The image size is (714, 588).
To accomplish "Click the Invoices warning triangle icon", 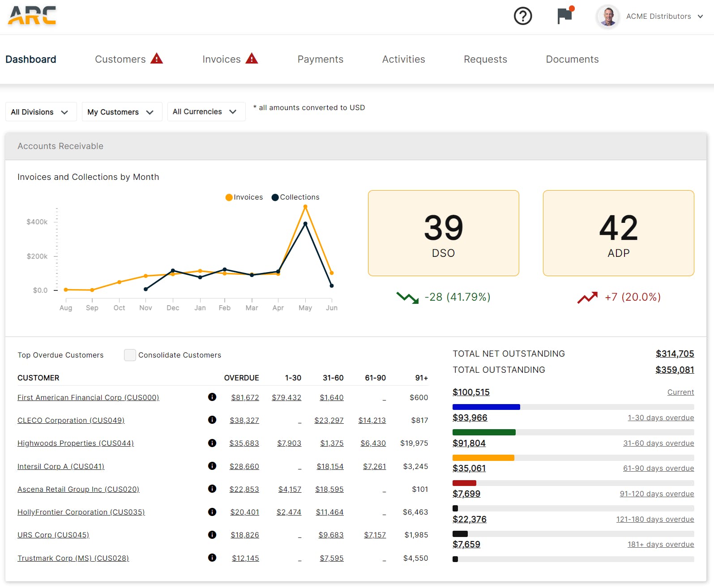I will pos(252,59).
